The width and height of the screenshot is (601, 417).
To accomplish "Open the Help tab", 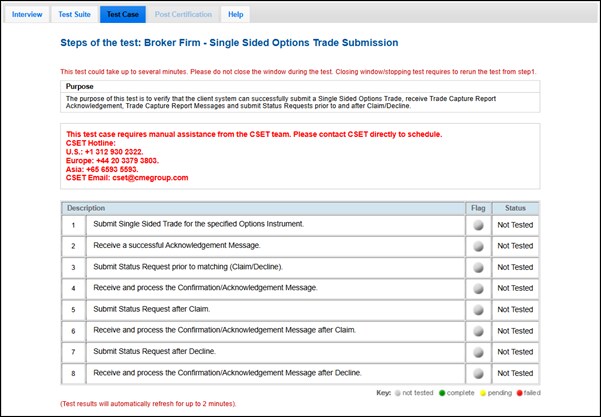I will (235, 15).
